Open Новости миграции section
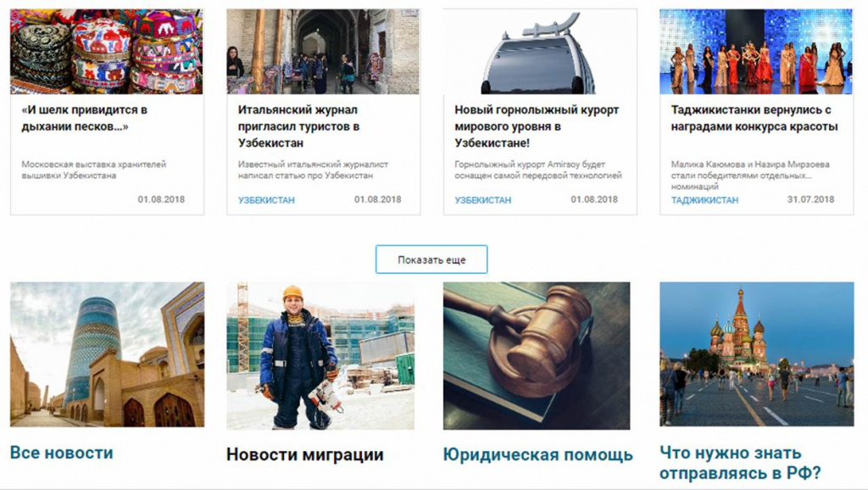 pos(305,454)
